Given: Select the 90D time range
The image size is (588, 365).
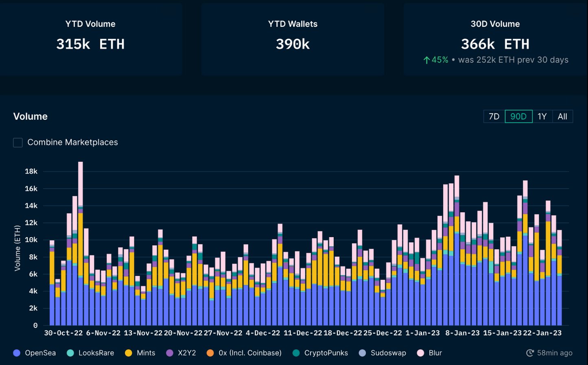Looking at the screenshot, I should point(518,117).
